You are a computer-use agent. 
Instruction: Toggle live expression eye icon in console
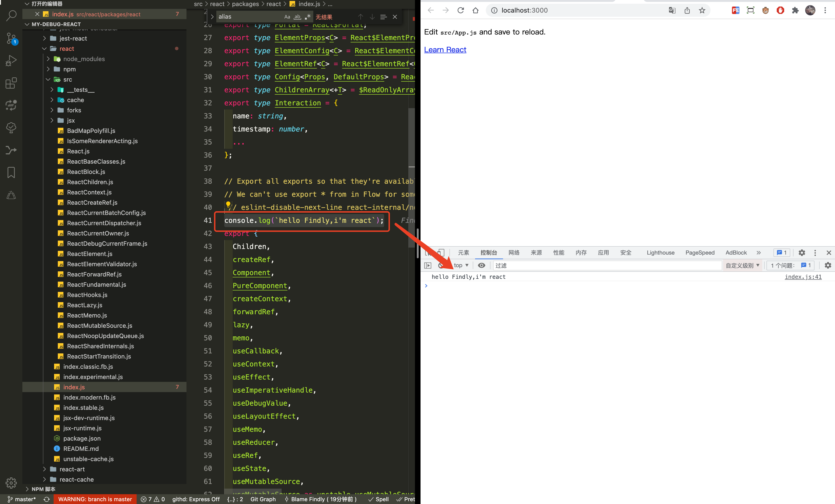[481, 265]
